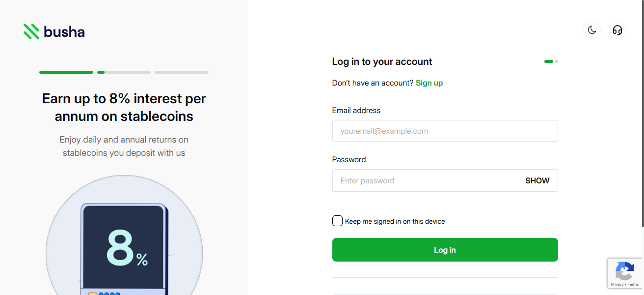This screenshot has height=295, width=644.
Task: Click the green login step indicator
Action: (549, 61)
